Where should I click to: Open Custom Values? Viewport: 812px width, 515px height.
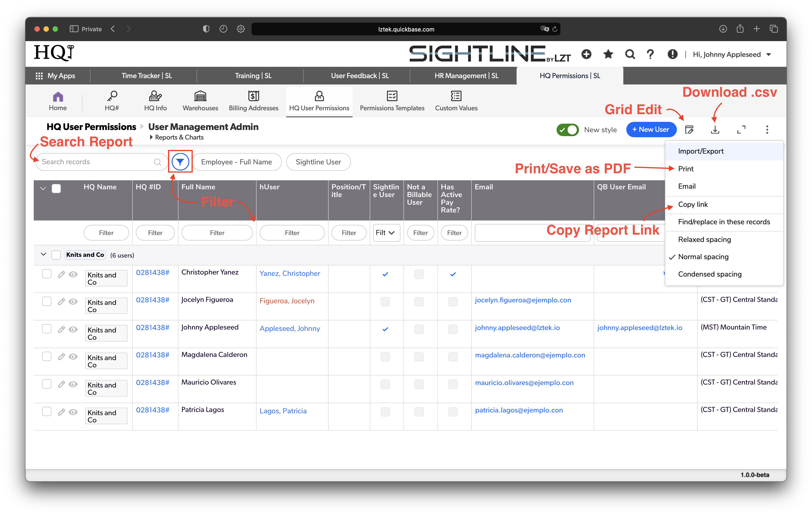pyautogui.click(x=456, y=101)
